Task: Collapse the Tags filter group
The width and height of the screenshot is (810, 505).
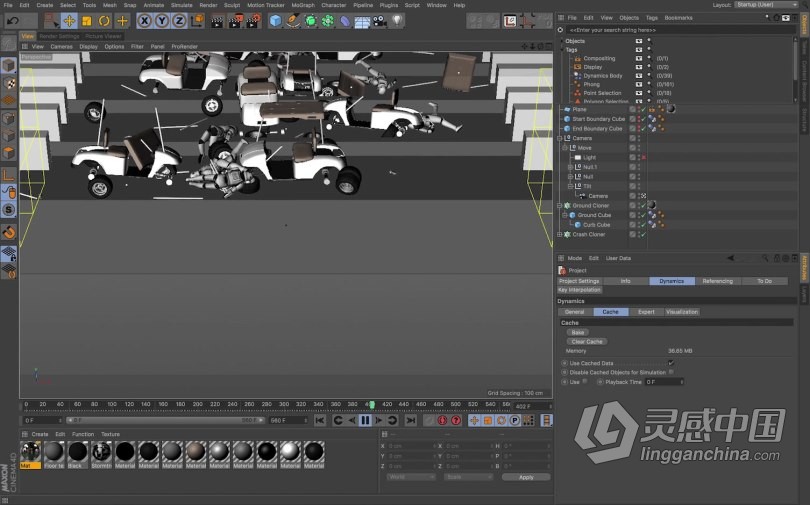Action: point(562,50)
